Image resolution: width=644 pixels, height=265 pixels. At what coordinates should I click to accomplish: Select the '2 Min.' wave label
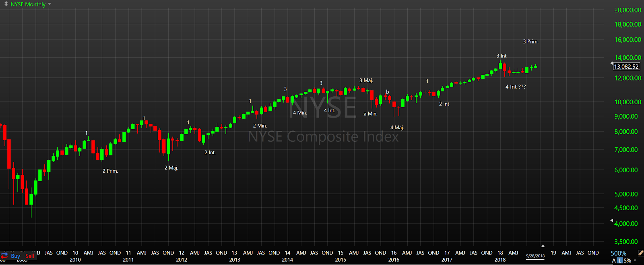pyautogui.click(x=260, y=126)
